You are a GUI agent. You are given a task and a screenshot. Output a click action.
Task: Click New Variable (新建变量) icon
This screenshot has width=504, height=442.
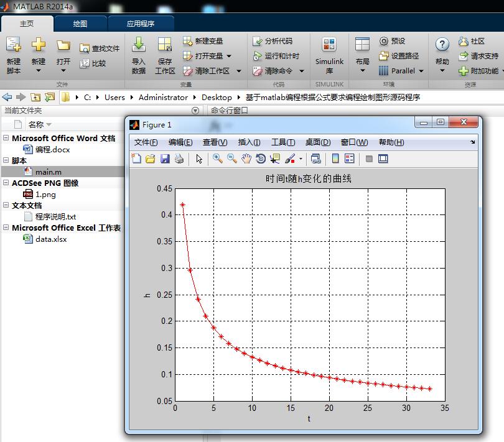[x=187, y=41]
